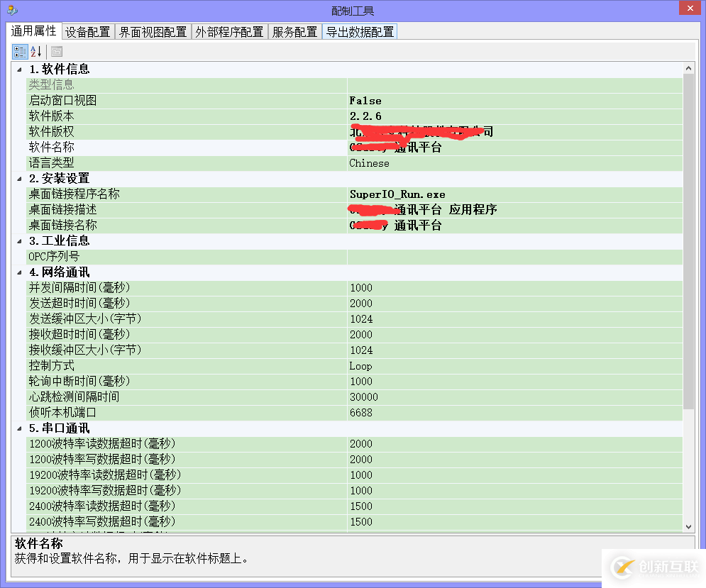Select 1200波特率读数据超时 property label

pos(102,444)
